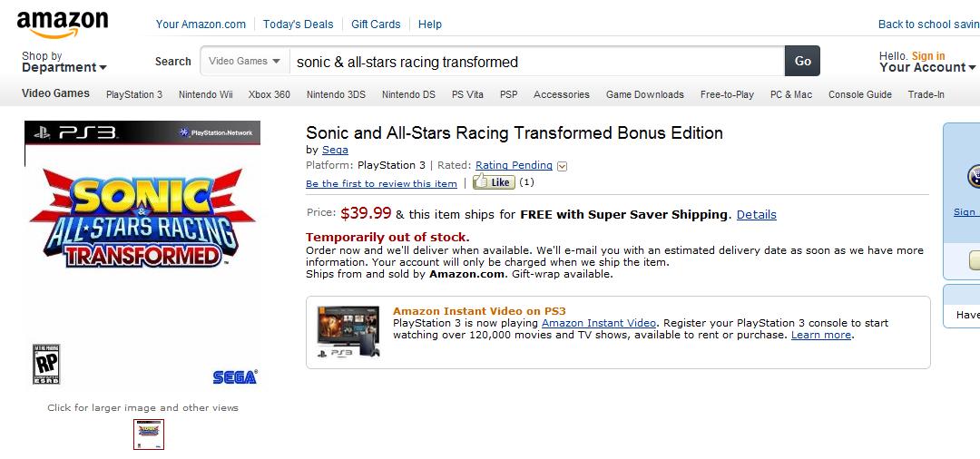Open the PS3 Instant Video promo image
980x459 pixels.
[348, 332]
